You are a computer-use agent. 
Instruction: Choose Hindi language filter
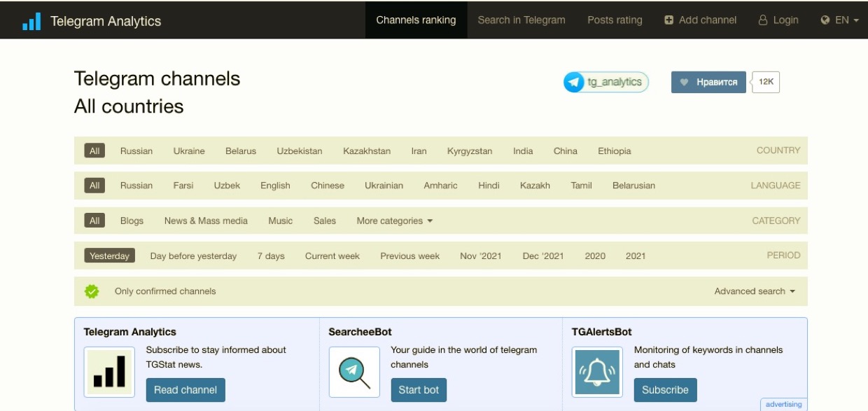(x=489, y=186)
